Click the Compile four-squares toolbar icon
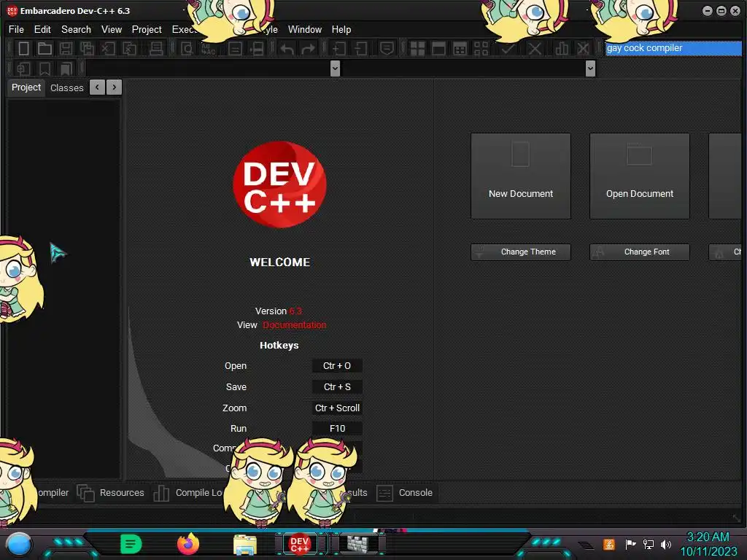747x560 pixels. 417,49
